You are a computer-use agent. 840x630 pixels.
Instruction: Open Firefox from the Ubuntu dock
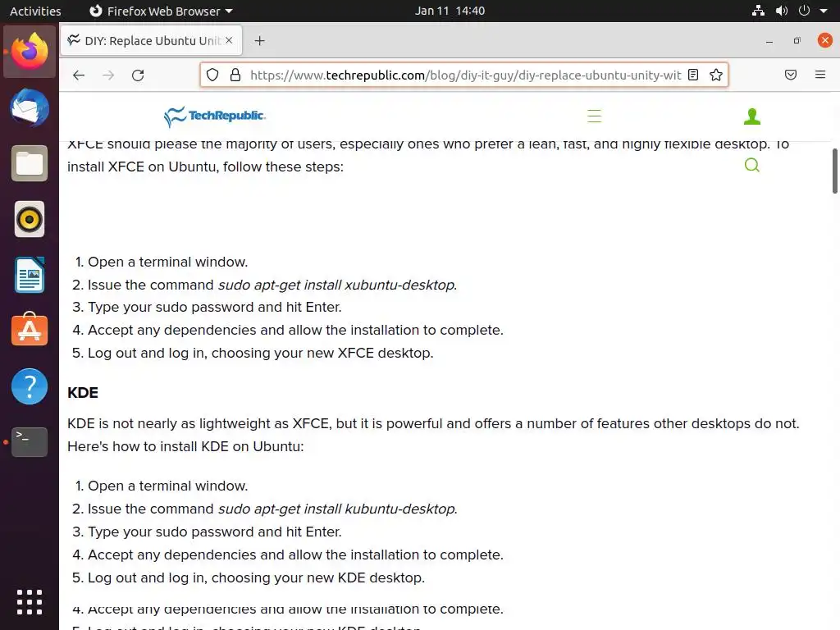tap(30, 52)
